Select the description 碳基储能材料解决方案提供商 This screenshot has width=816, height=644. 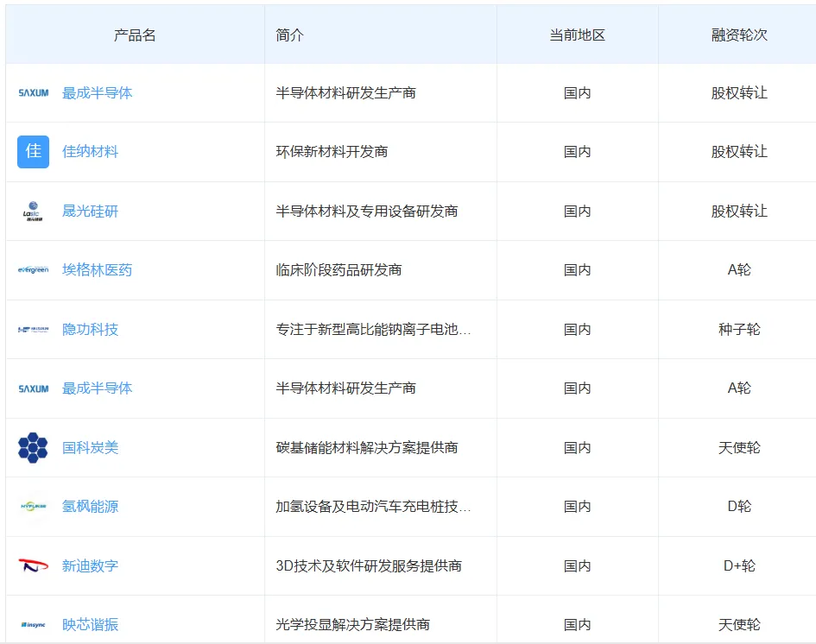click(x=366, y=447)
